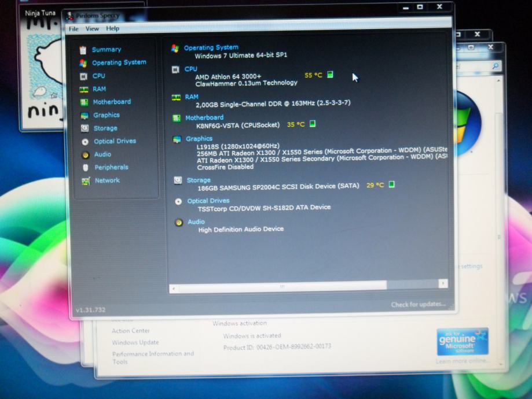Select Summary in the sidebar
The width and height of the screenshot is (532, 399).
click(107, 50)
